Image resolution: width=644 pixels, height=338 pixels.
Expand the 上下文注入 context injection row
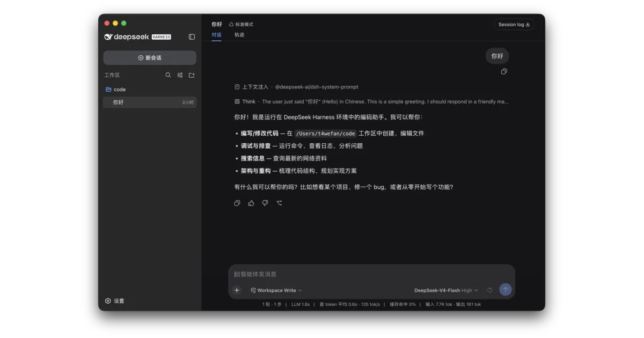tap(296, 87)
